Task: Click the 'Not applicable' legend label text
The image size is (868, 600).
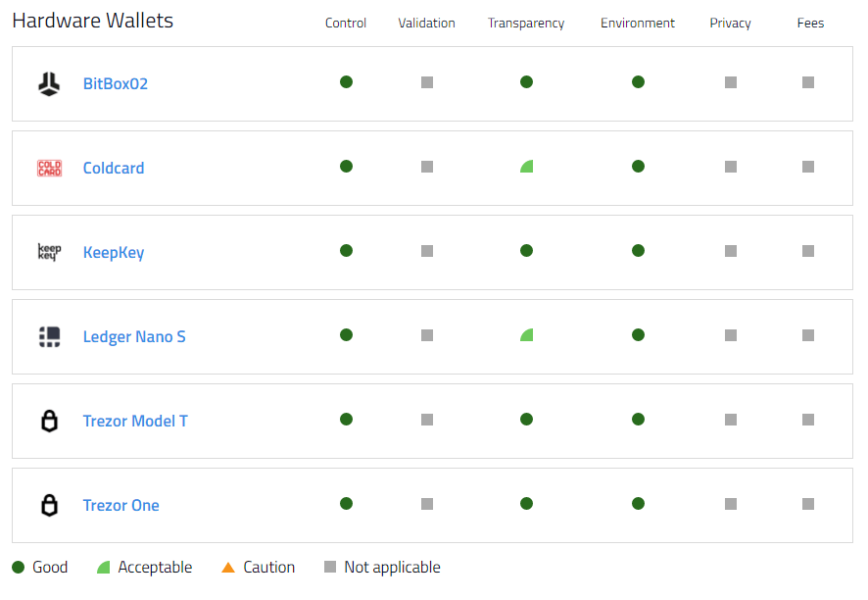Action: (x=393, y=568)
